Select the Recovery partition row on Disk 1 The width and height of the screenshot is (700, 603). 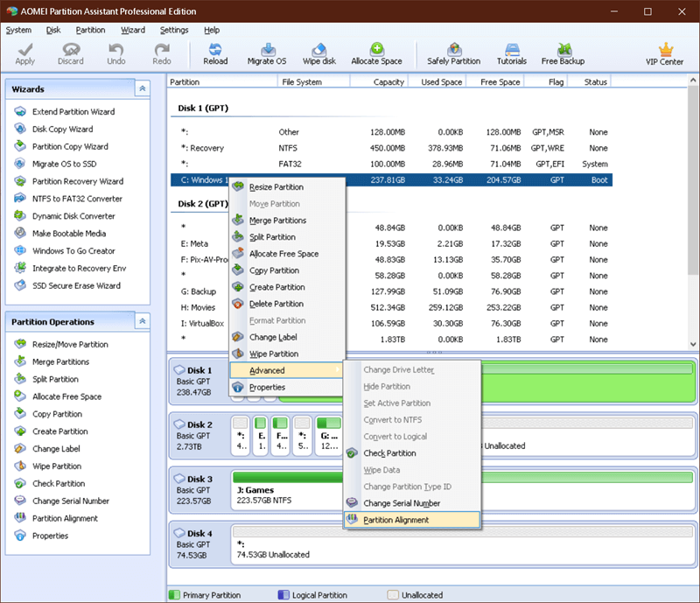[x=391, y=148]
